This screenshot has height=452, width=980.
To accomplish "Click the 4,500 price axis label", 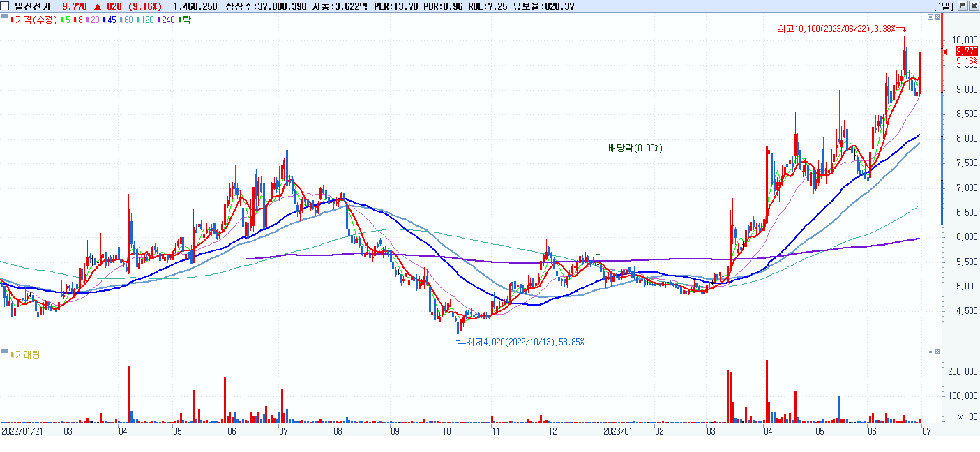I will pos(966,311).
